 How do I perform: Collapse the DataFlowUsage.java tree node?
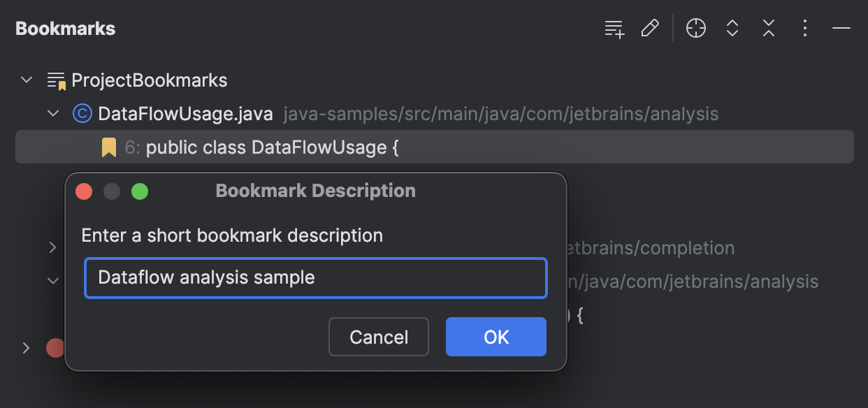tap(53, 113)
